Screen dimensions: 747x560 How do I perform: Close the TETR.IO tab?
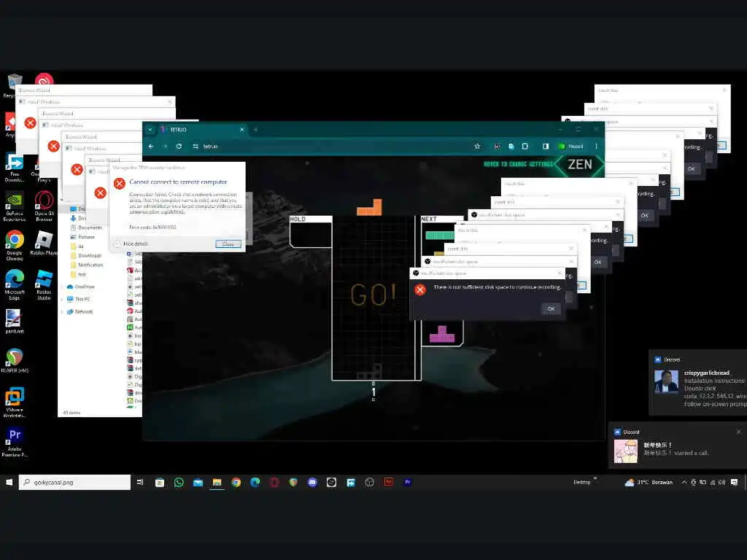click(x=242, y=130)
